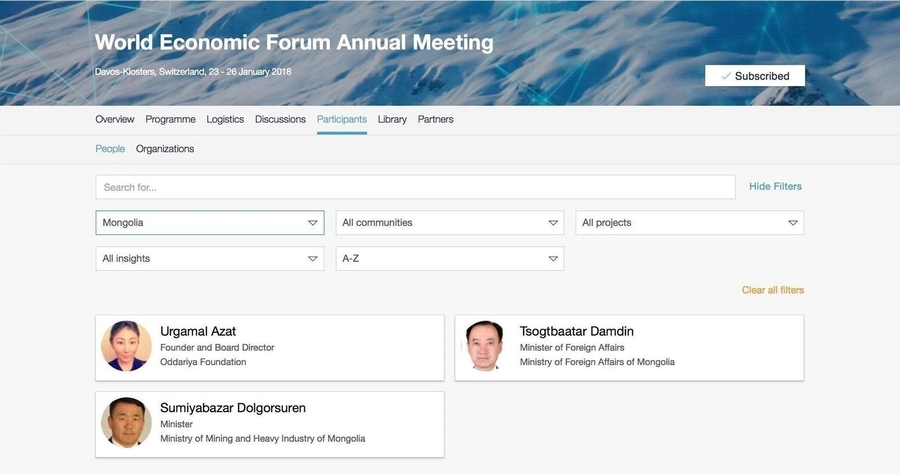The image size is (900, 474).
Task: Open the Logistics tab
Action: 225,119
